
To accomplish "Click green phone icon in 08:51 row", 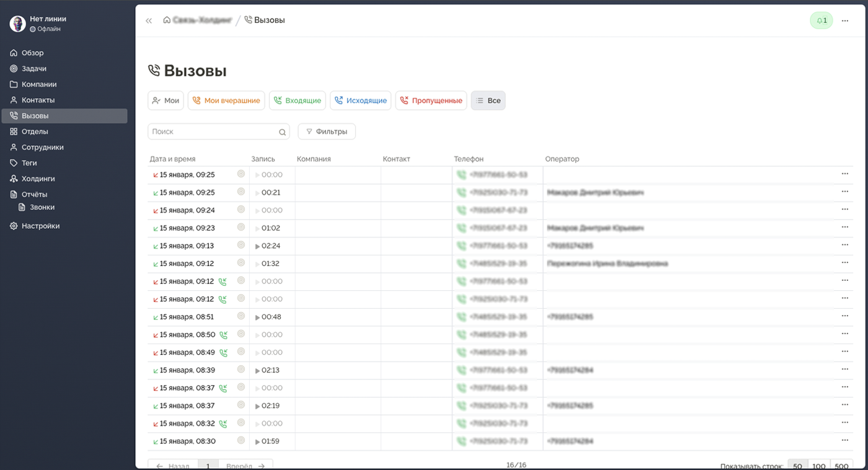I will (x=461, y=317).
